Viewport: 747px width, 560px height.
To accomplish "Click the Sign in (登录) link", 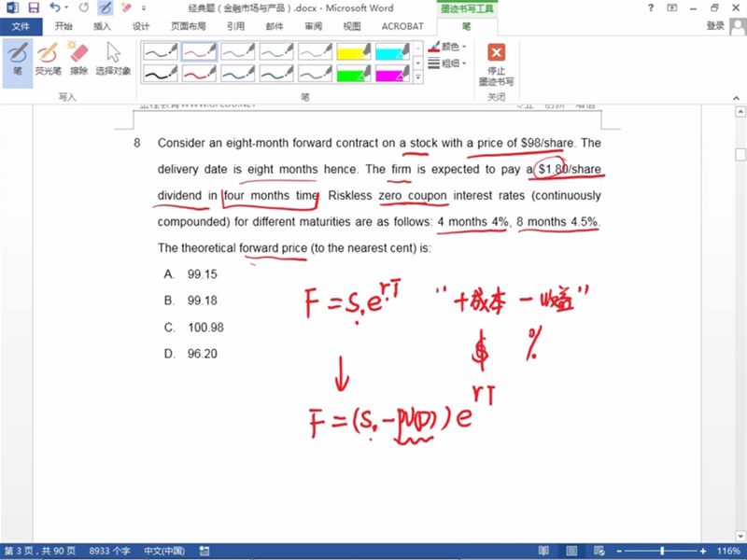I will point(715,26).
